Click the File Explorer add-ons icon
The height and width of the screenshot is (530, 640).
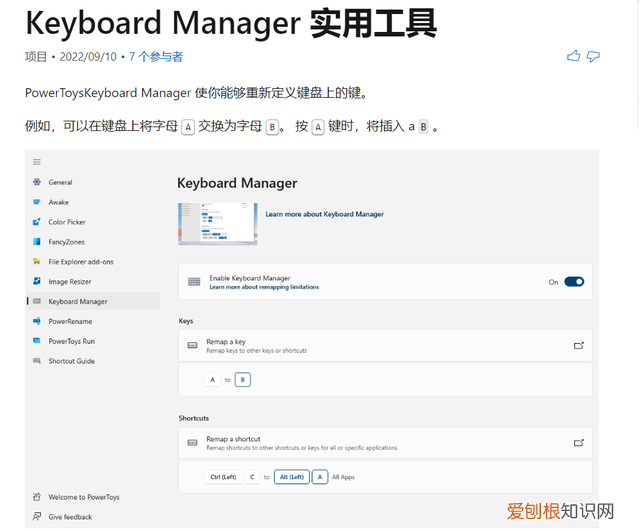[37, 261]
